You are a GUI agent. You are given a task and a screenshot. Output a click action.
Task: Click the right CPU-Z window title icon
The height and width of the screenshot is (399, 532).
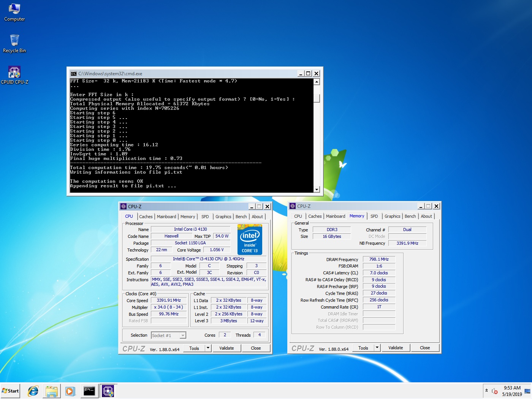293,206
